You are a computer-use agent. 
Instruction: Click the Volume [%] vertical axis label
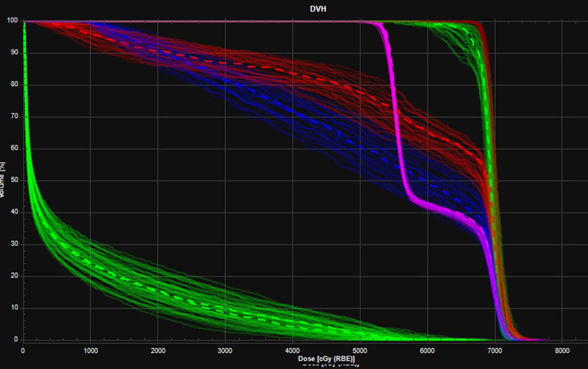(2, 180)
